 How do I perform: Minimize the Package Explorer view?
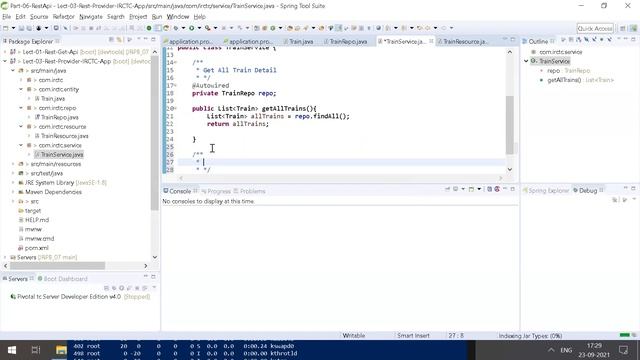pyautogui.click(x=146, y=39)
